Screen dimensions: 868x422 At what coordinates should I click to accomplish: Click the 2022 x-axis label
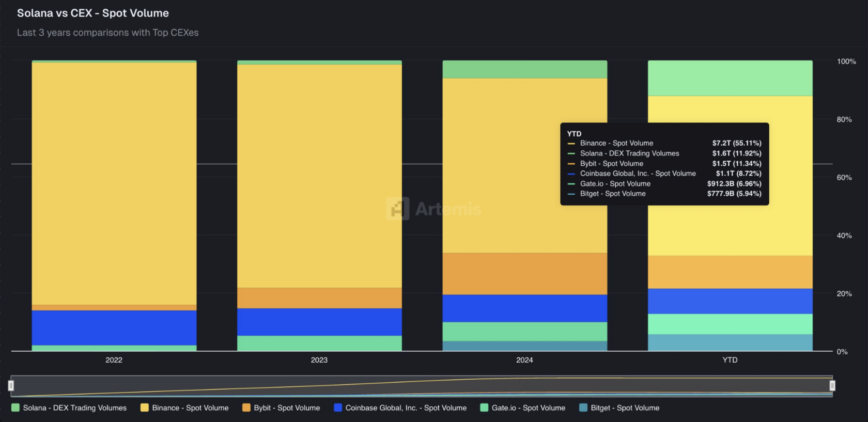114,360
